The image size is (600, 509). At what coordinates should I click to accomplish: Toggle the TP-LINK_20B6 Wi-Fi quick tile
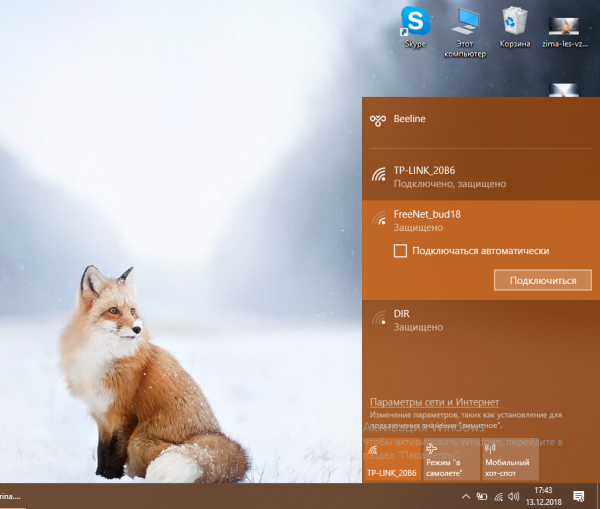point(392,461)
